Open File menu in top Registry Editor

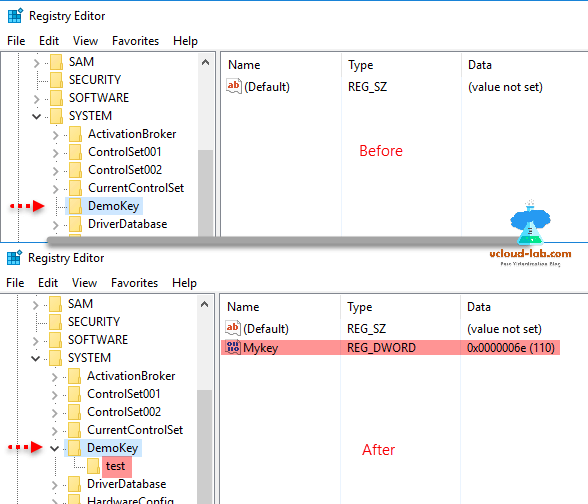pos(16,40)
